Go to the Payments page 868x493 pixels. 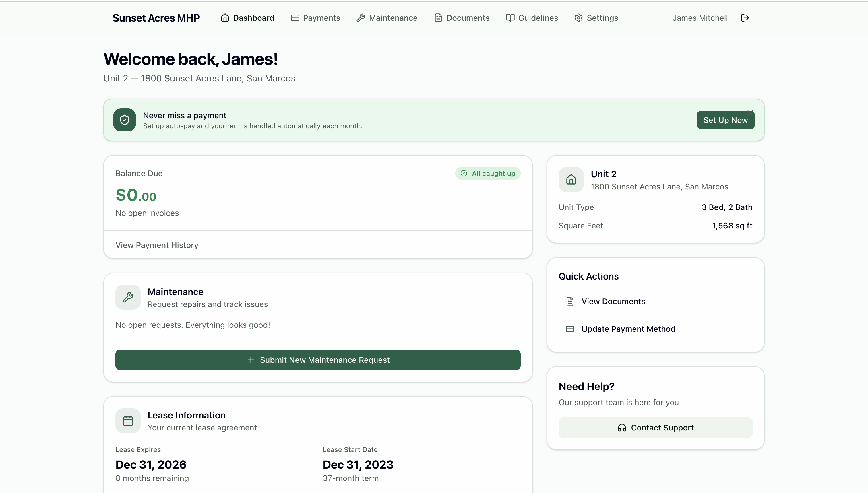[x=315, y=18]
